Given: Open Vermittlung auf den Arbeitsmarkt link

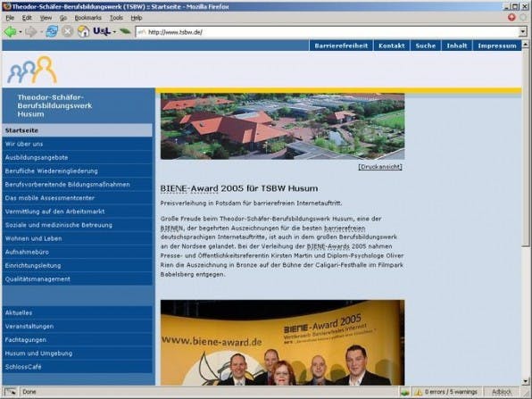Looking at the screenshot, I should [x=78, y=212].
